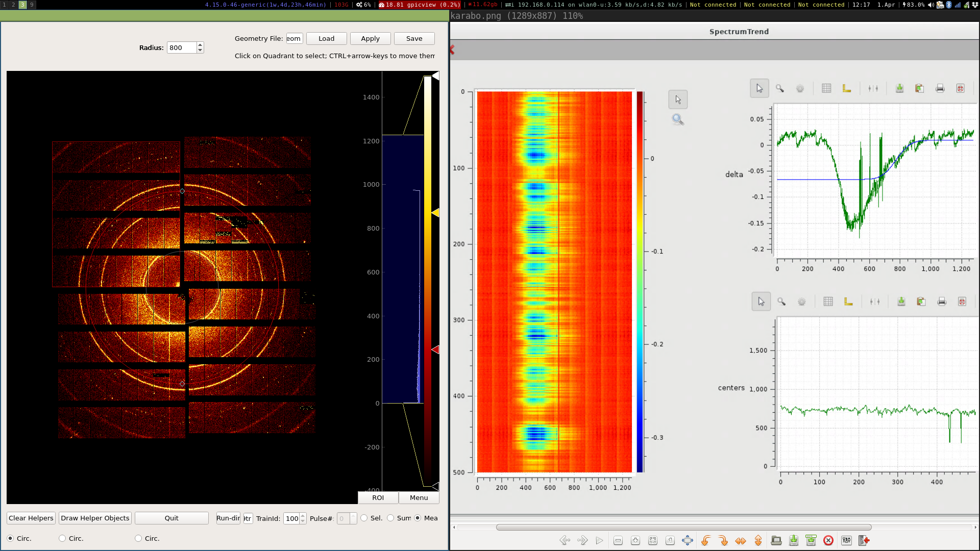Toggle fullscreen icon in gpicview toolbar
The height and width of the screenshot is (551, 980).
(x=688, y=540)
